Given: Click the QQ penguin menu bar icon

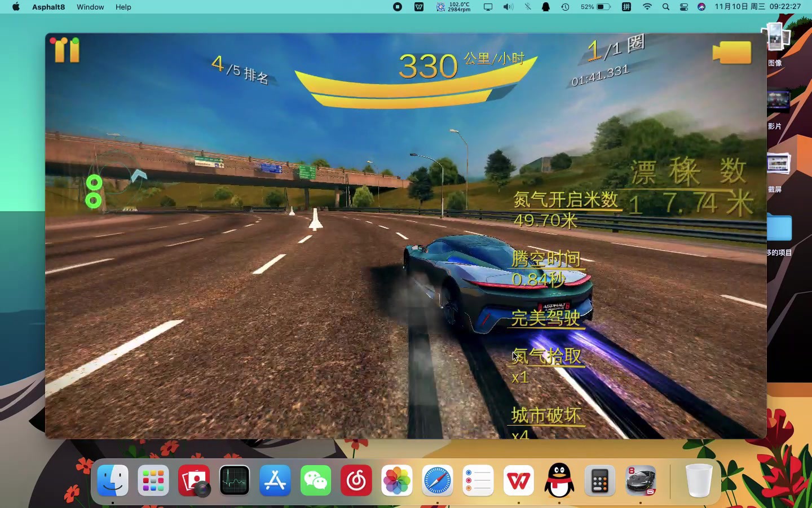Looking at the screenshot, I should tap(546, 7).
